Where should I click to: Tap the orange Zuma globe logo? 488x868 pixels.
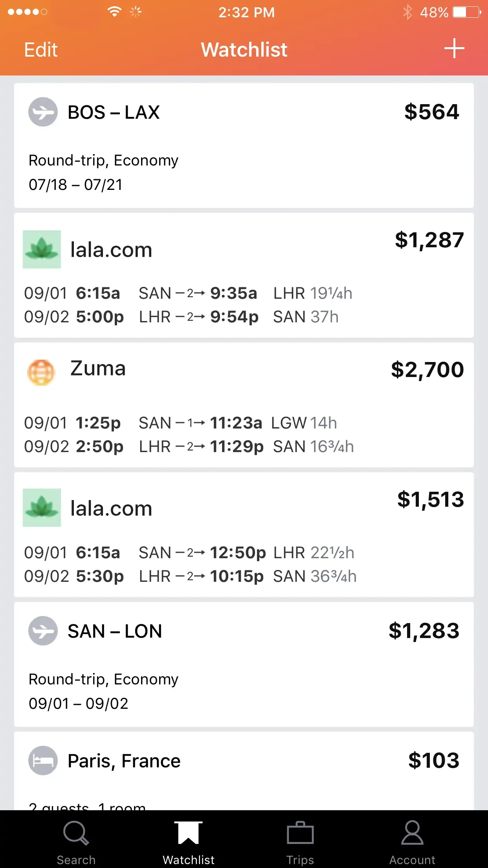pos(41,372)
